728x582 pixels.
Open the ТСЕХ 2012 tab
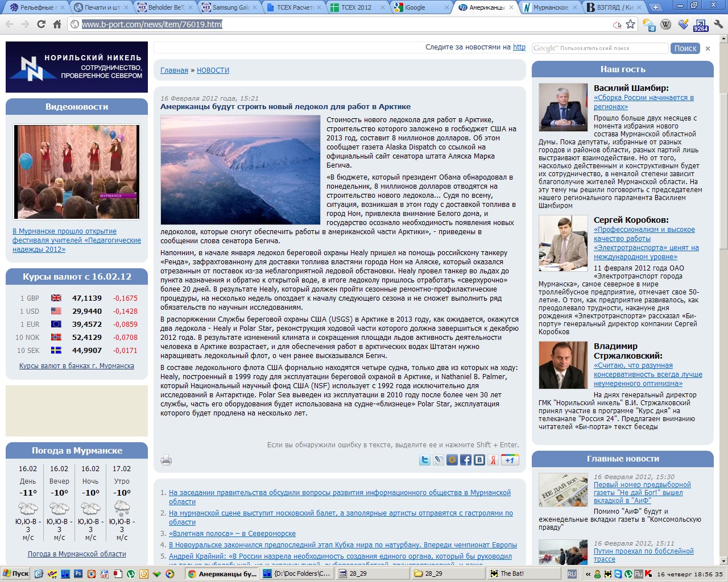point(355,7)
